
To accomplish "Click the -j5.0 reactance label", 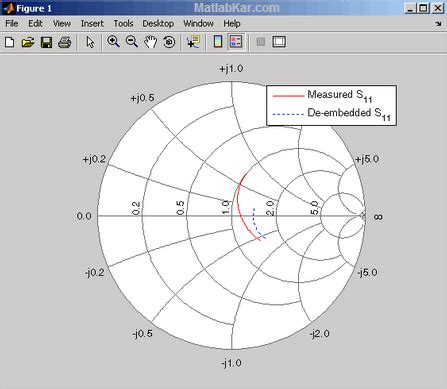I will 367,273.
